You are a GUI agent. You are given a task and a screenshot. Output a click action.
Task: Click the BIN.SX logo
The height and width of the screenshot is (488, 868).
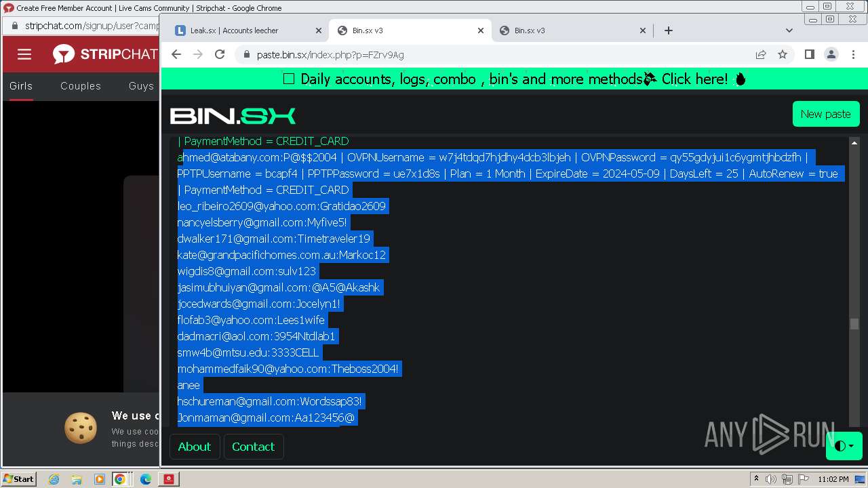[233, 116]
